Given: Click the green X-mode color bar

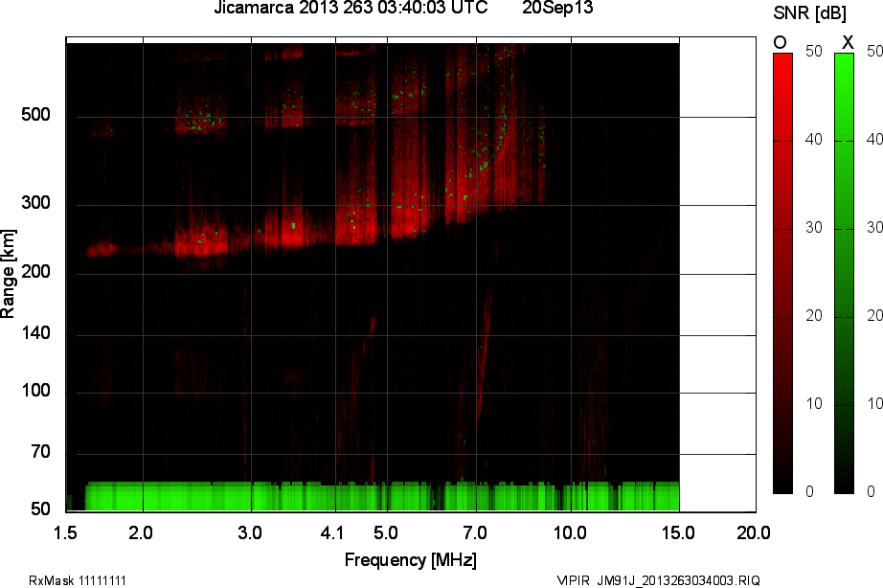Looking at the screenshot, I should [844, 274].
